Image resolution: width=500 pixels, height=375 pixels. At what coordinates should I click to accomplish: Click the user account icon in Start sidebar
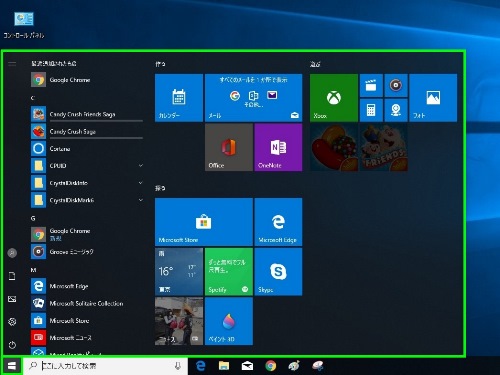12,253
